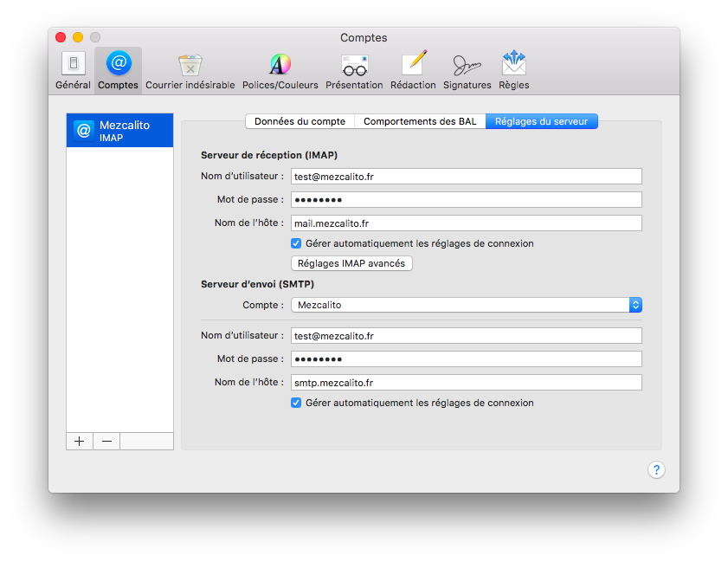Open the help for accounts
The image size is (728, 562).
(x=656, y=469)
